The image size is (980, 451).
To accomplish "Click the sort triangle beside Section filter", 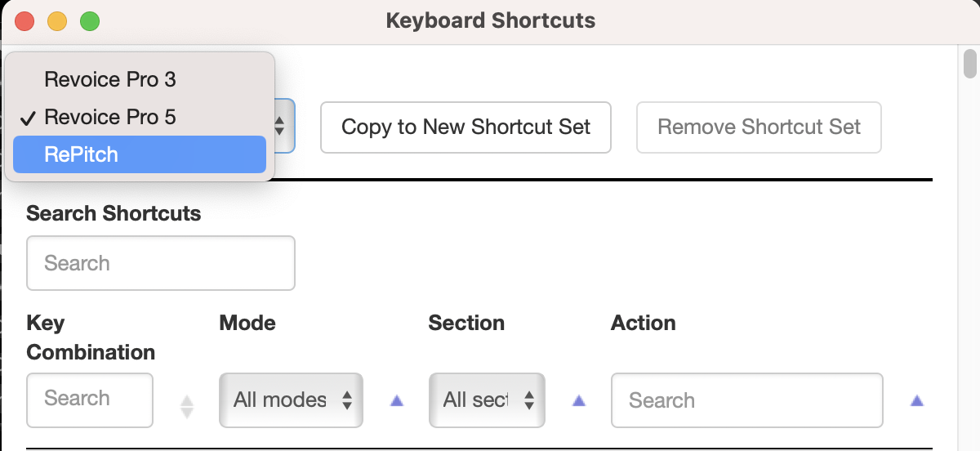I will coord(579,400).
